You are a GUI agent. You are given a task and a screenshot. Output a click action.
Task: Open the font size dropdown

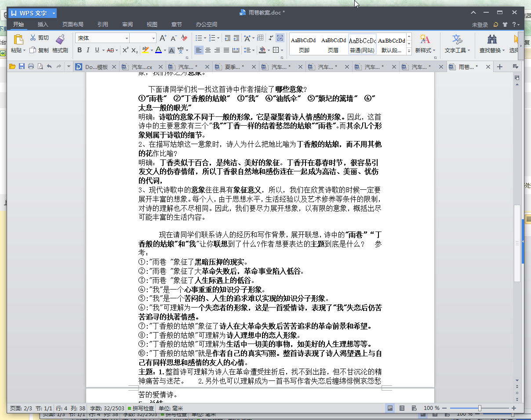pyautogui.click(x=153, y=38)
